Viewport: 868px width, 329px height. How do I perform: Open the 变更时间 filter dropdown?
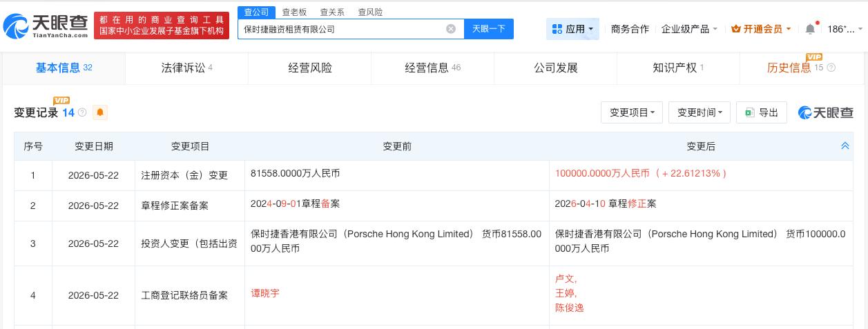point(700,112)
